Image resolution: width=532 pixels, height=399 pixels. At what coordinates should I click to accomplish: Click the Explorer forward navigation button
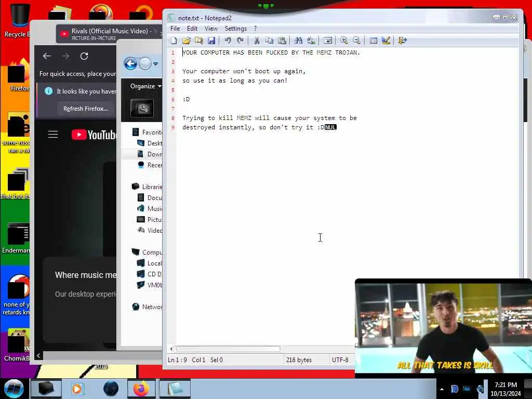coord(145,63)
